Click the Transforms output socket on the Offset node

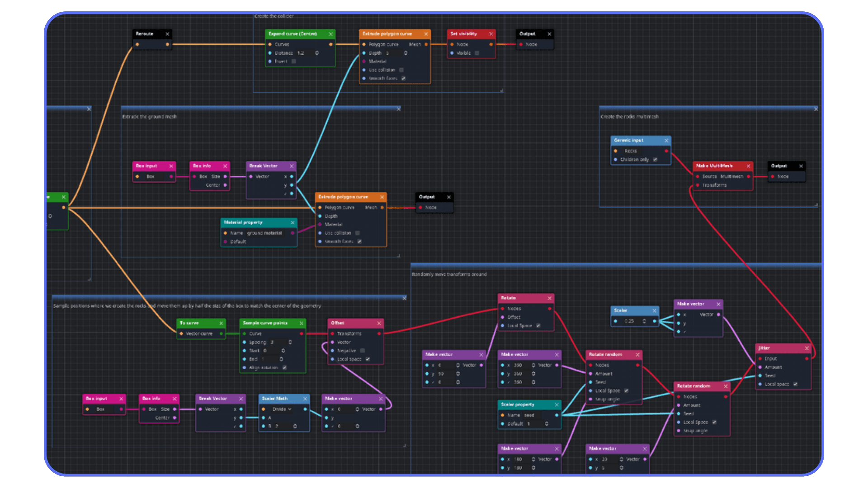[x=380, y=333]
